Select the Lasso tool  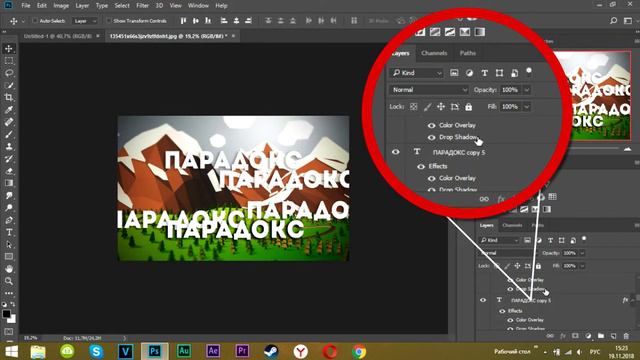point(9,73)
